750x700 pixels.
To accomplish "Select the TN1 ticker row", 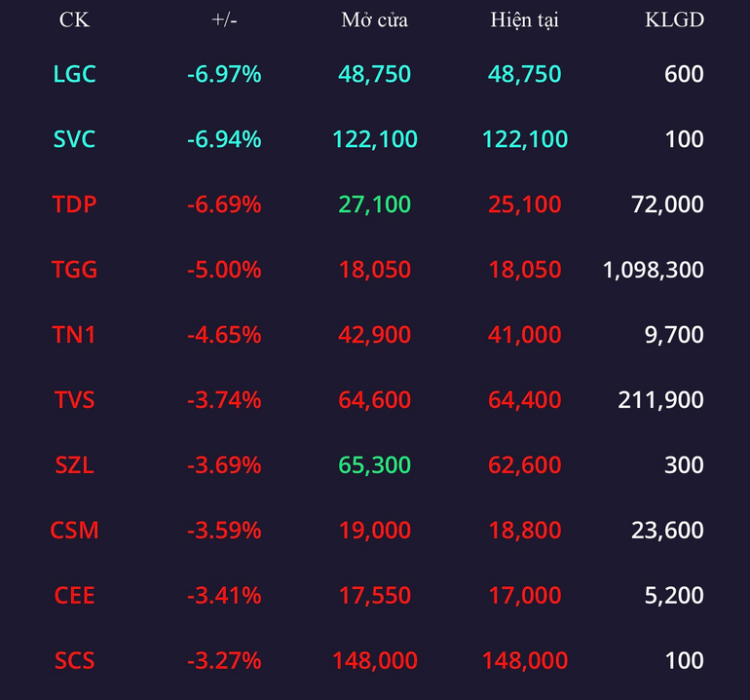I will [375, 334].
